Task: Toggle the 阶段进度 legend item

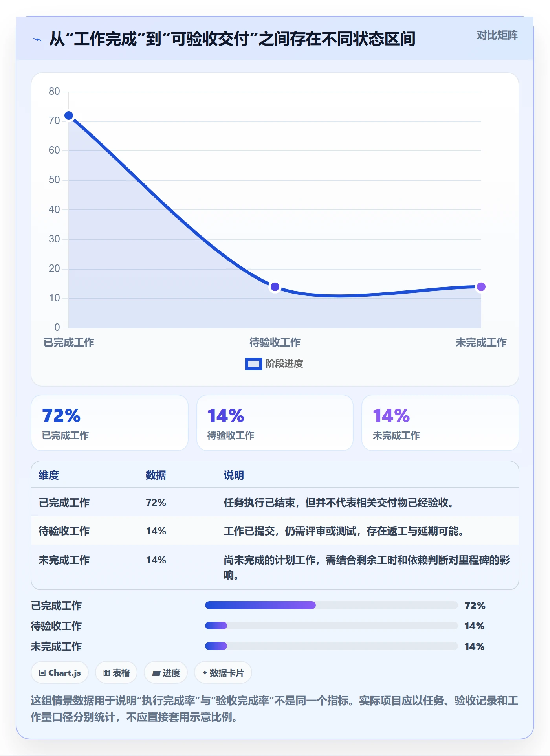Action: (x=274, y=364)
